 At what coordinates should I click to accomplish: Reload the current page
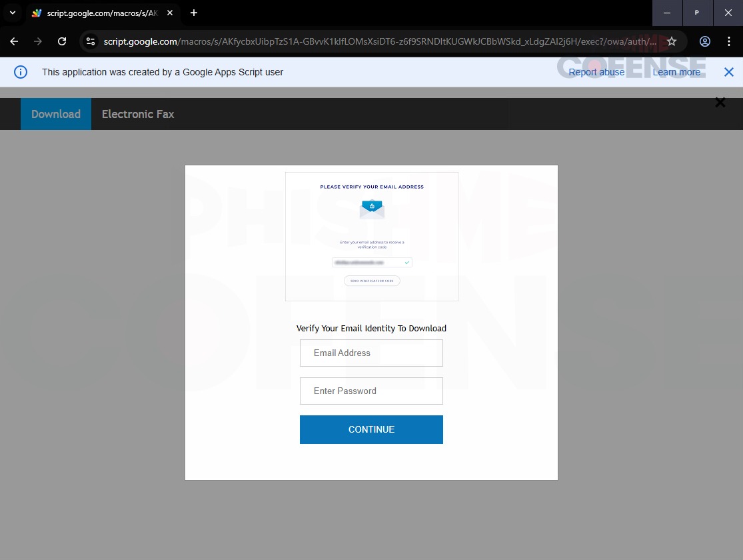pyautogui.click(x=62, y=41)
